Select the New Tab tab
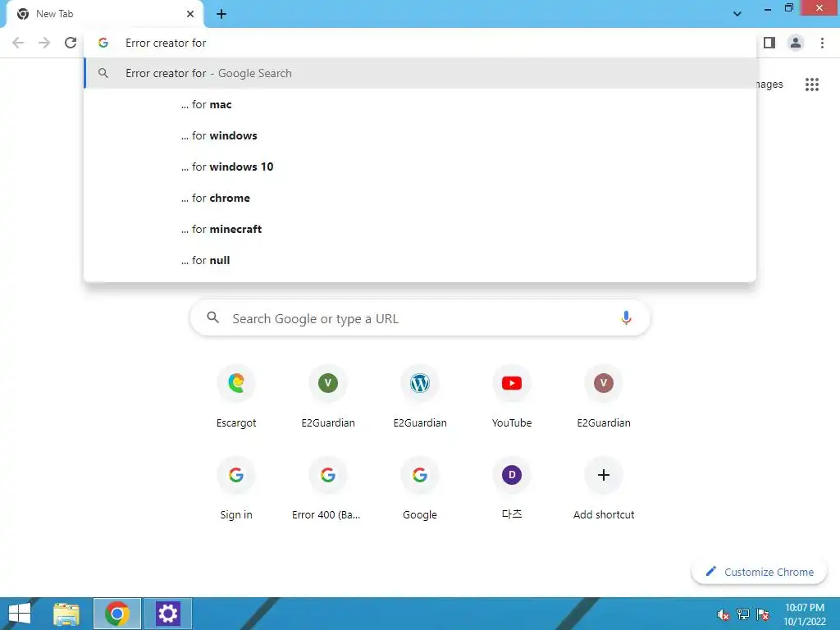This screenshot has height=630, width=840. (104, 14)
